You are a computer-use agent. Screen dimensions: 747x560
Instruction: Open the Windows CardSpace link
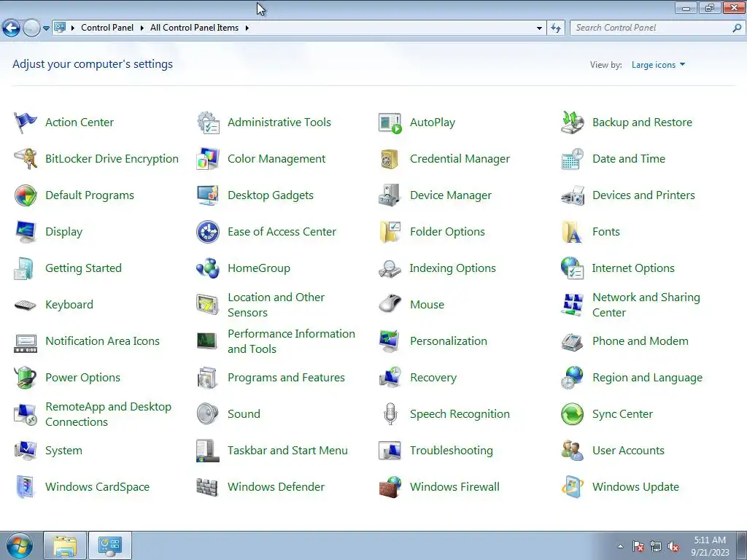click(97, 486)
